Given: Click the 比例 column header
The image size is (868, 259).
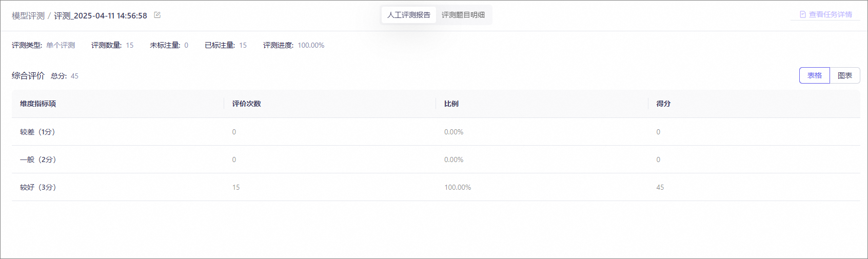Looking at the screenshot, I should pos(451,104).
